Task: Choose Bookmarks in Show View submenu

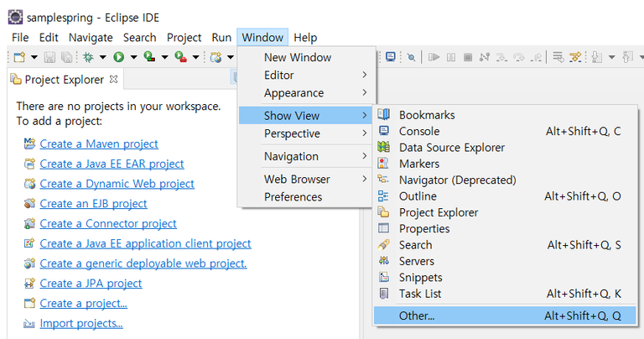Action: (x=505, y=115)
